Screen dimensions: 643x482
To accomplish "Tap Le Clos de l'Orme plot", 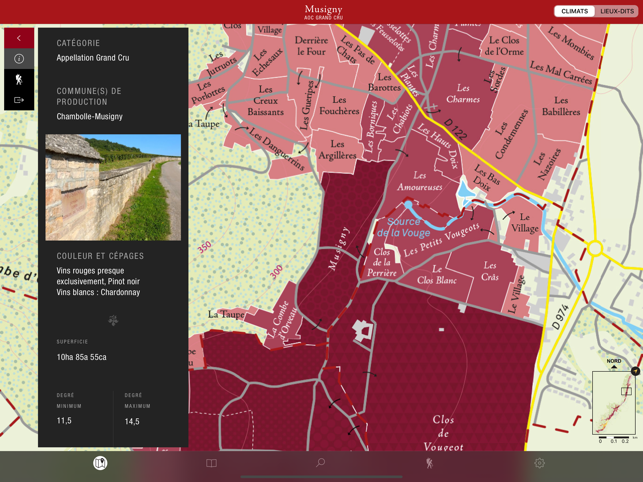I will coord(504,46).
